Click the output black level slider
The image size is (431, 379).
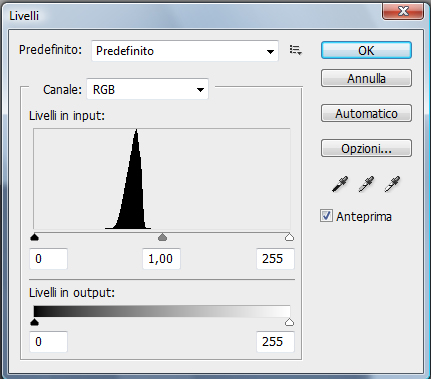click(x=34, y=322)
